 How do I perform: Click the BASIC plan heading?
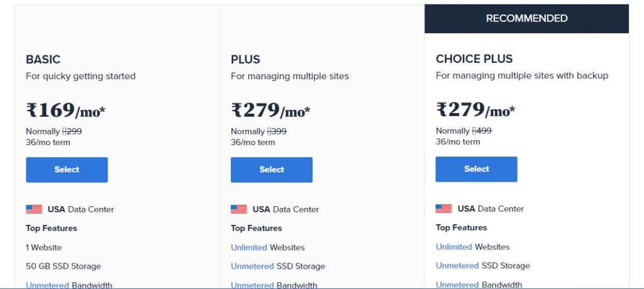pyautogui.click(x=43, y=60)
